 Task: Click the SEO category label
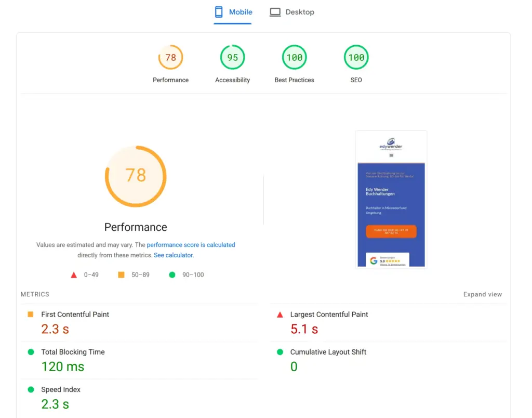(356, 80)
